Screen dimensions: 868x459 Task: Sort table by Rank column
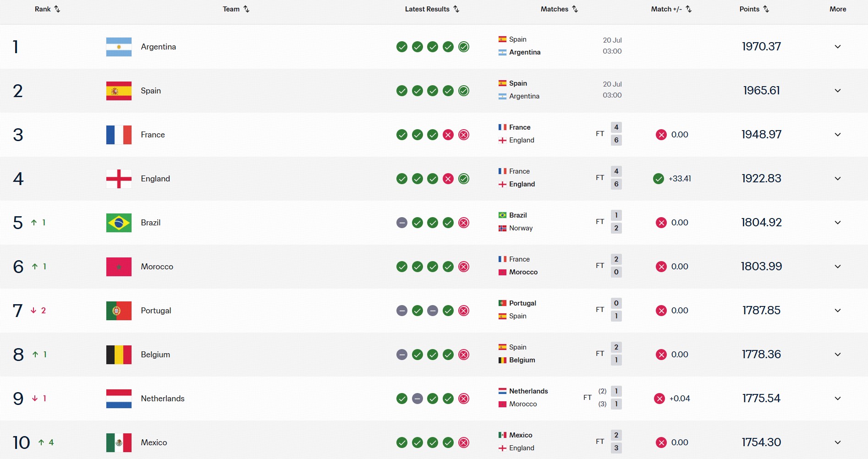pyautogui.click(x=48, y=9)
